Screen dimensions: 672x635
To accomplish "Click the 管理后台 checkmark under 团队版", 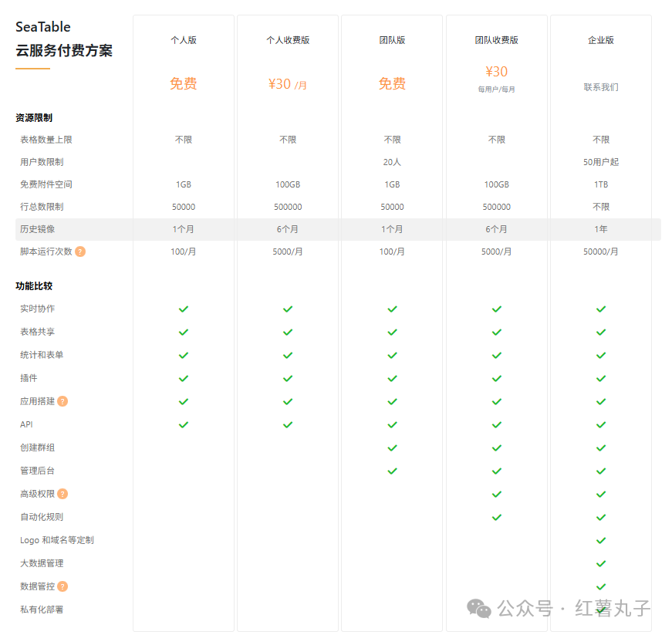I will 392,471.
